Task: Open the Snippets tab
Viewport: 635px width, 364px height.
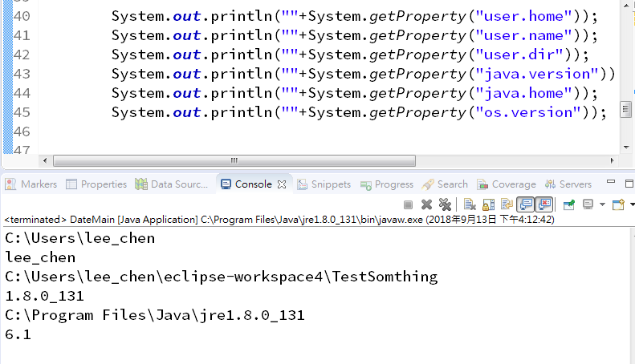Action: pos(324,184)
